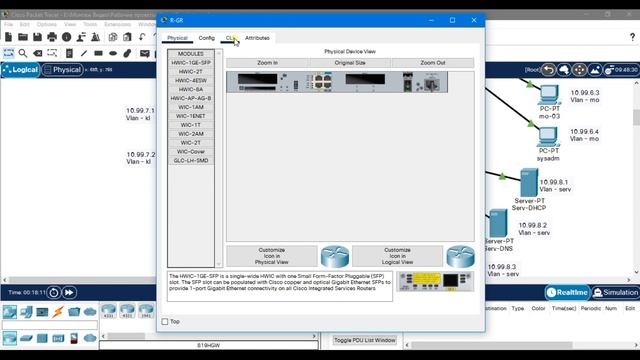Click the Move Object icon
The height and width of the screenshot is (360, 640).
tap(579, 70)
